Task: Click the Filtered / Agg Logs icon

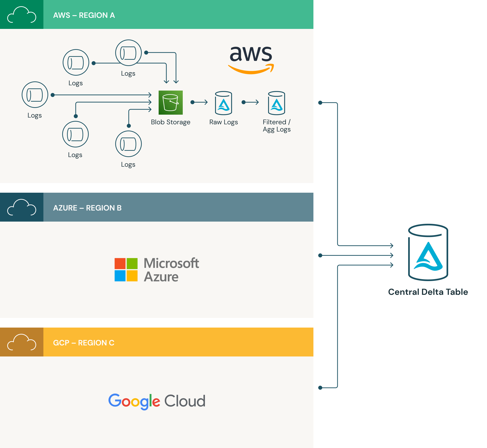Action: click(276, 103)
